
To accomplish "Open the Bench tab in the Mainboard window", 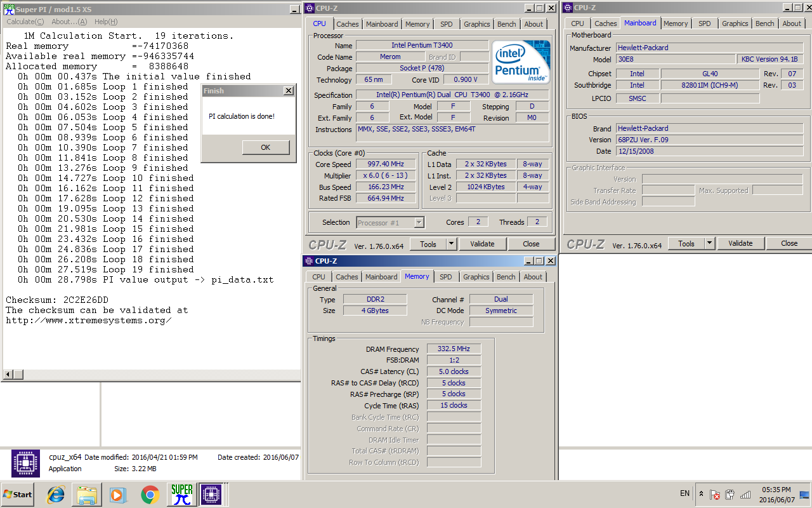I will pos(765,23).
